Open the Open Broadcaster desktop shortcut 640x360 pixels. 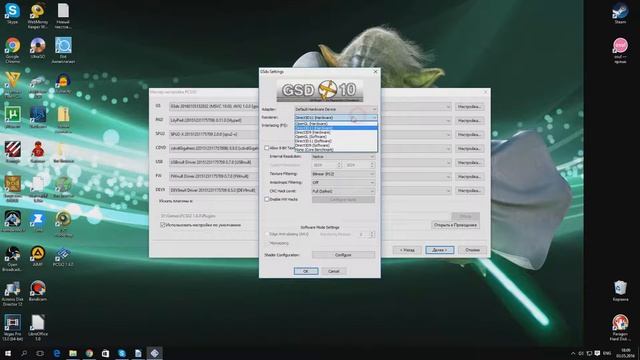coord(12,258)
